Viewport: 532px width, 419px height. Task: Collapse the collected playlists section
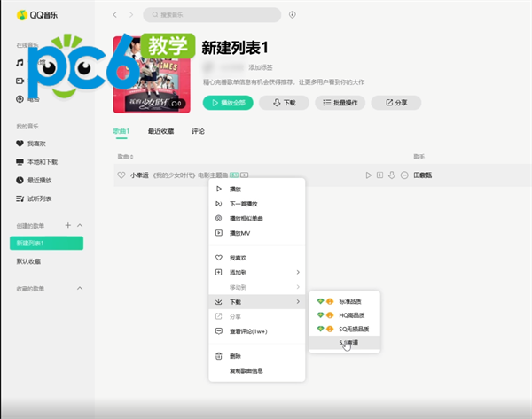point(80,289)
